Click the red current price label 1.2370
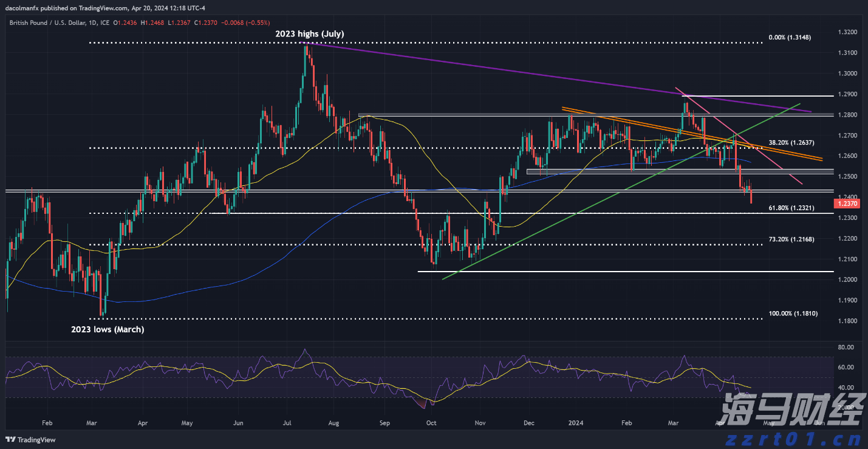This screenshot has height=449, width=868. (849, 204)
